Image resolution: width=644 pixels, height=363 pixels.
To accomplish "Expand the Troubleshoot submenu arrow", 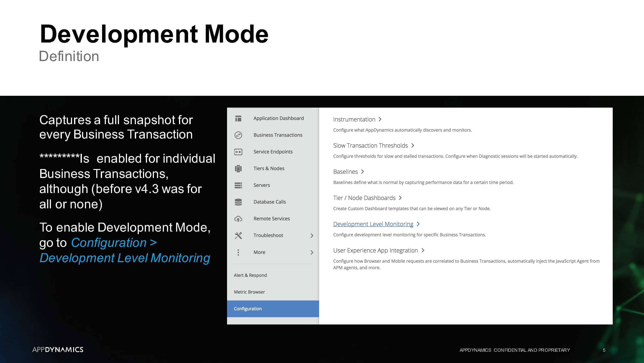I will coord(312,236).
